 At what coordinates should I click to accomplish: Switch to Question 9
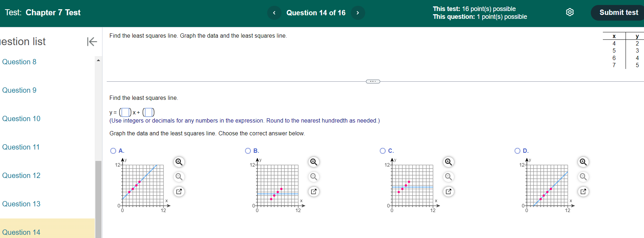[19, 90]
